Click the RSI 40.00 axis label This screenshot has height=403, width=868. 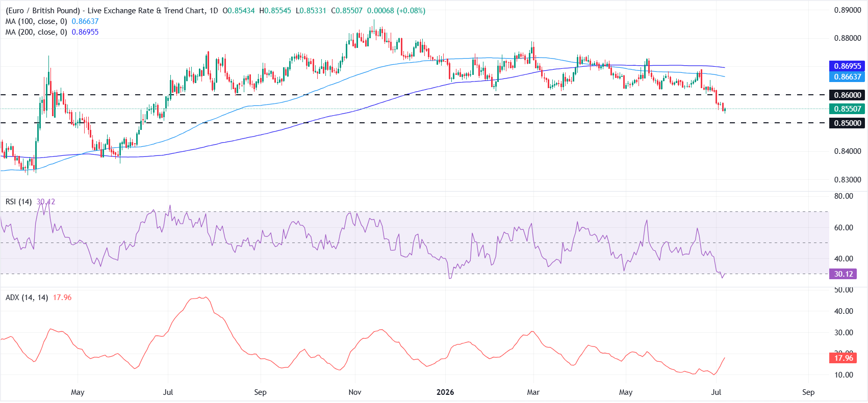point(844,259)
